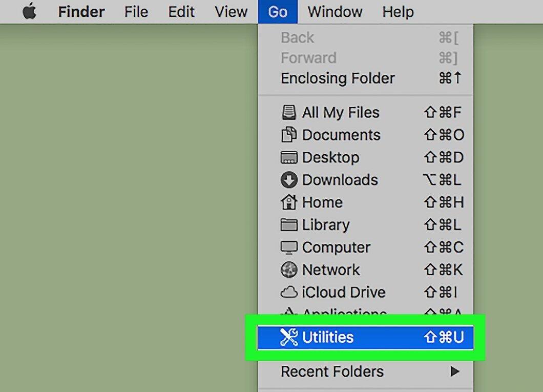This screenshot has height=392, width=543.
Task: Select the highlighted Utilities menu entry
Action: coord(366,337)
